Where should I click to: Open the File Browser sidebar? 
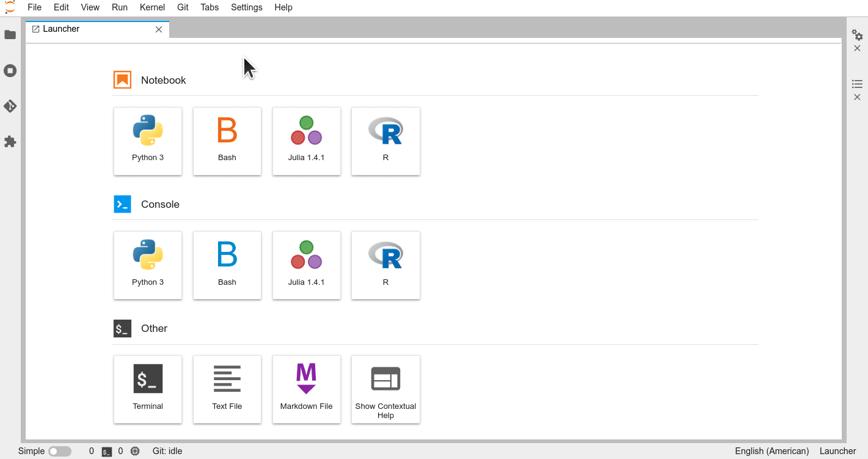coord(10,35)
